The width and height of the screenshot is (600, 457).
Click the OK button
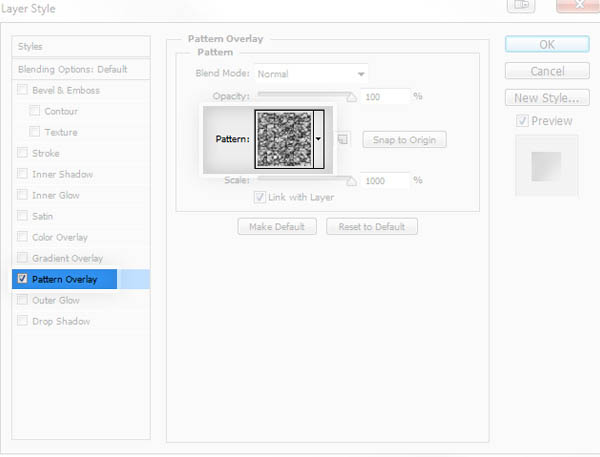pos(546,44)
